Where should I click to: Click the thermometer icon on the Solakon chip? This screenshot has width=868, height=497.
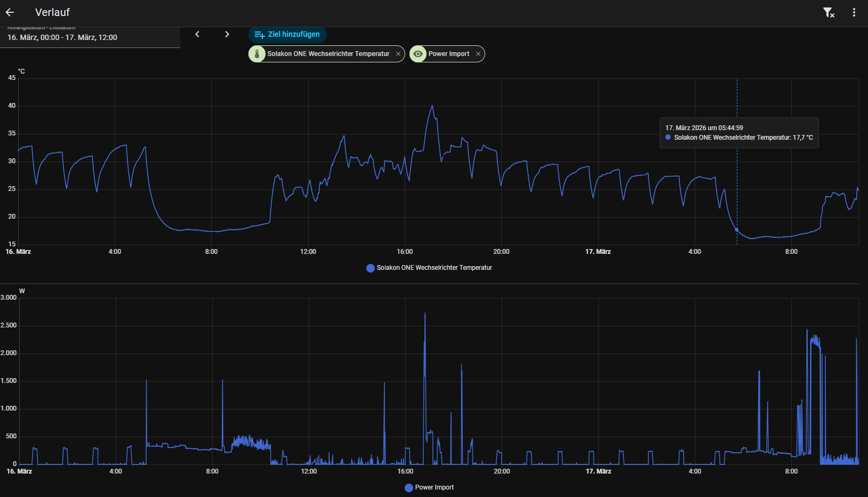[257, 54]
